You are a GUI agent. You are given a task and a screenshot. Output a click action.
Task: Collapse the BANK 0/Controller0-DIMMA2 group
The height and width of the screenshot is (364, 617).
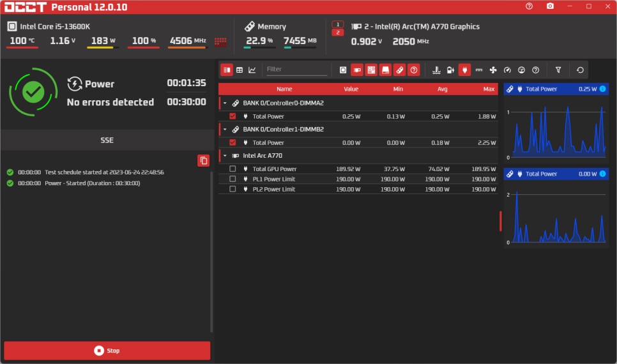tap(225, 103)
